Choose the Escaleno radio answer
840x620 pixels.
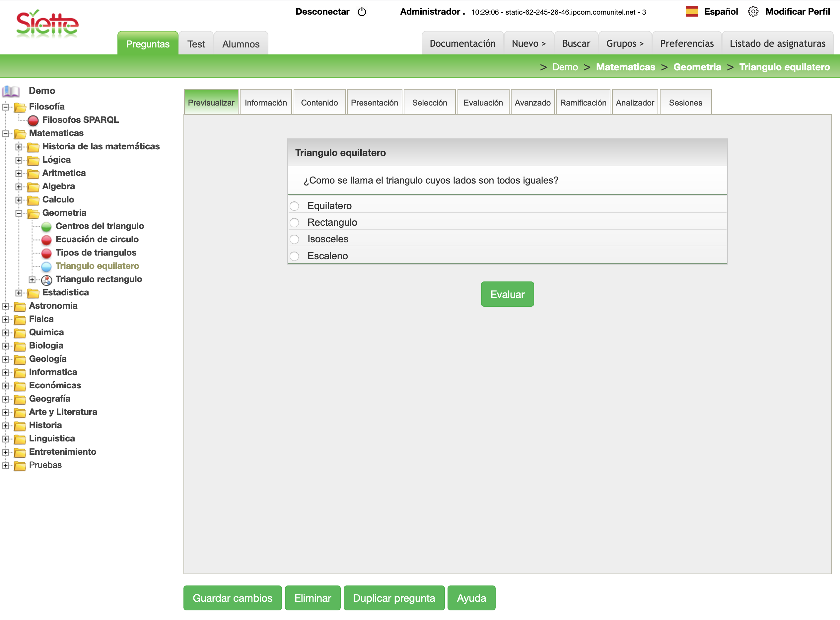pos(295,256)
